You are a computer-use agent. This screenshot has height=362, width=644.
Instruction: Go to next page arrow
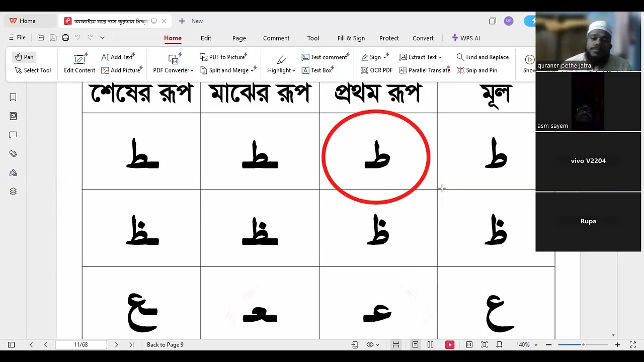click(116, 345)
